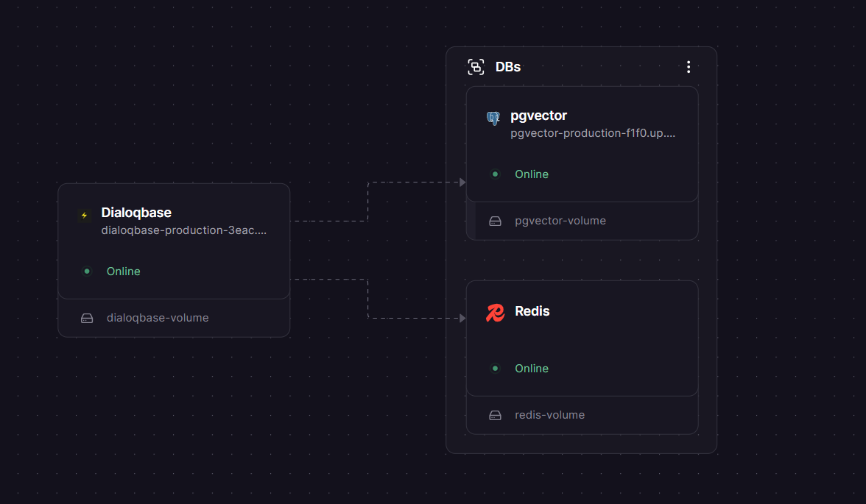Screen dimensions: 866x504
Task: Expand the pgvector-volume attachment row
Action: pyautogui.click(x=560, y=220)
